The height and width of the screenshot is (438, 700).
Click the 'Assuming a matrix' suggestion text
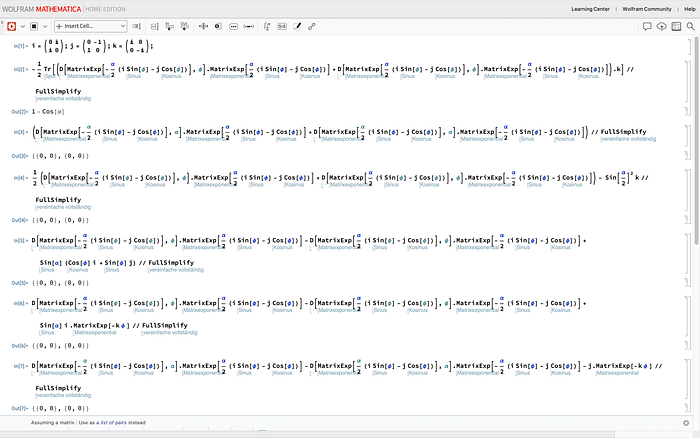tap(53, 422)
